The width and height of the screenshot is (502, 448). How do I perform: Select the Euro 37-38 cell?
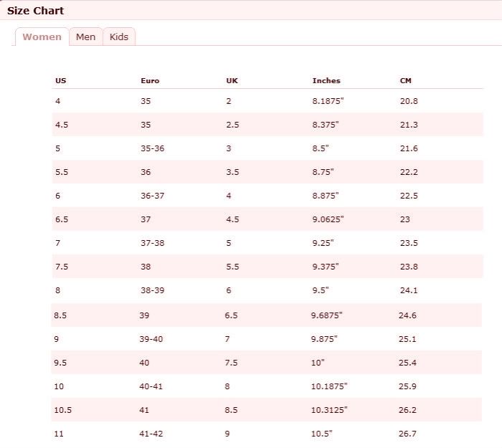click(x=152, y=243)
